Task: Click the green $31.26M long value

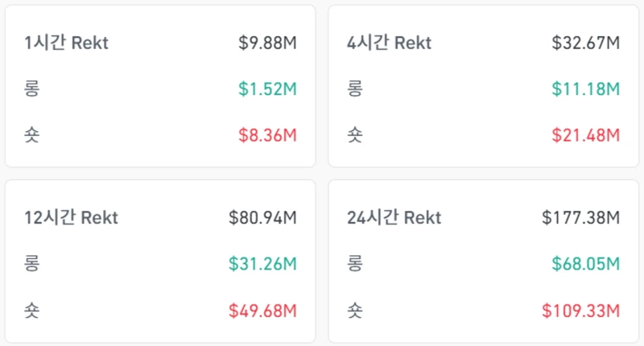Action: [262, 263]
